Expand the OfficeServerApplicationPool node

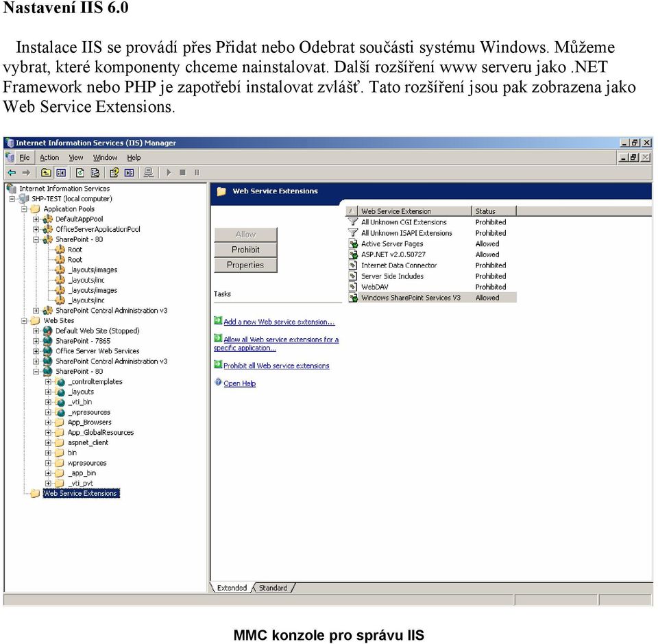pyautogui.click(x=36, y=229)
